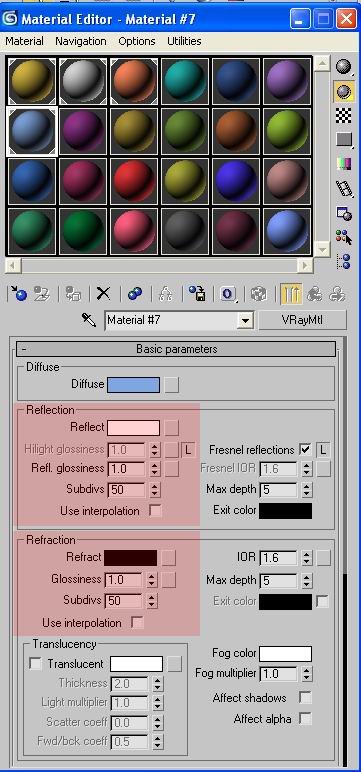The image size is (361, 772).
Task: Click the Sample UV Tiling icon
Action: [344, 139]
